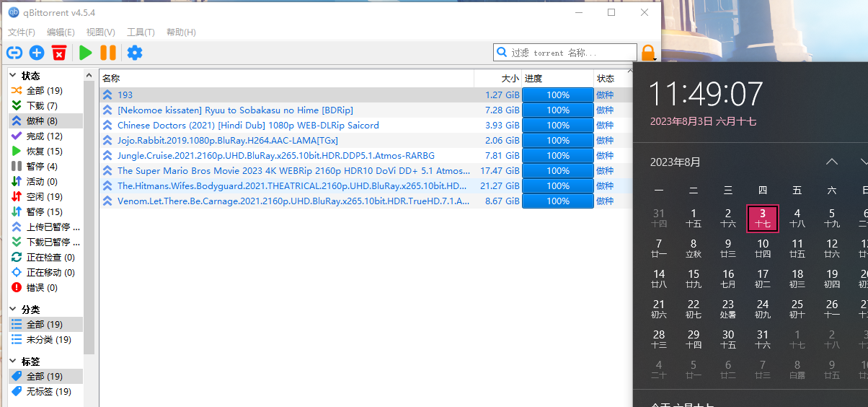Image resolution: width=868 pixels, height=407 pixels.
Task: Sort by the 大小 column header
Action: 497,79
